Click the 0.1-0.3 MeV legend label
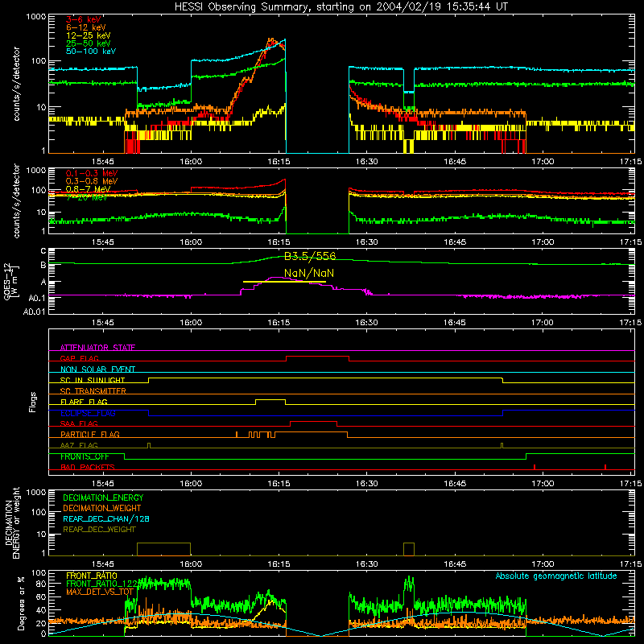Viewport: 644px width, 644px height. pos(92,173)
